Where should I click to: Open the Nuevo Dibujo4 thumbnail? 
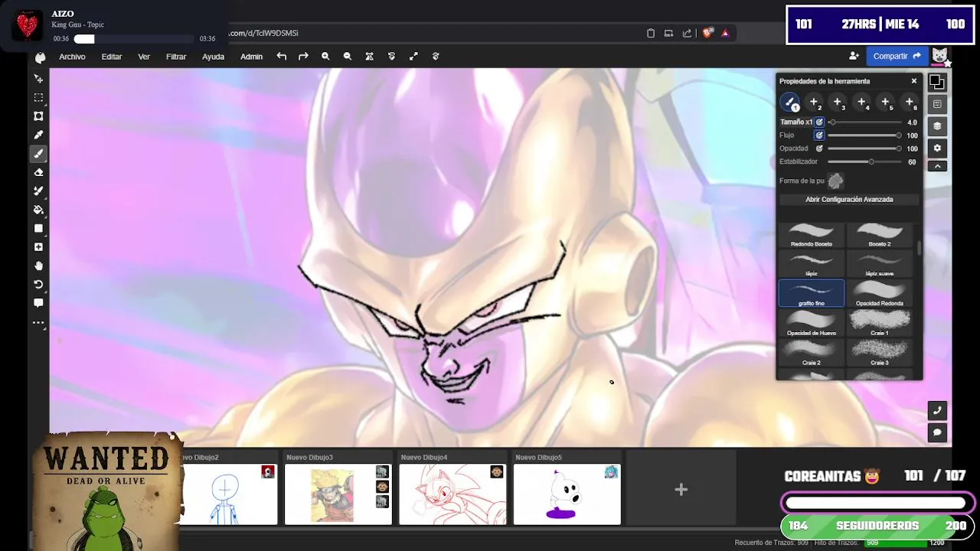tap(452, 494)
